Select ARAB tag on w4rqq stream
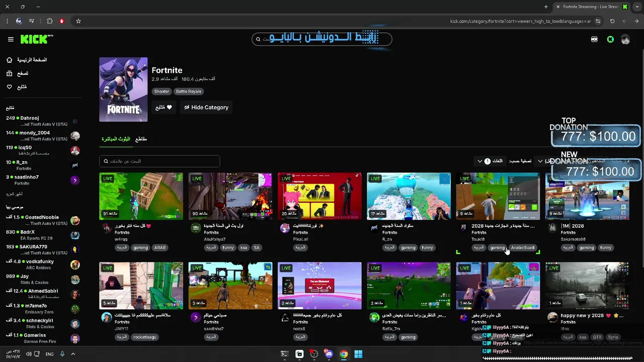Viewport: 644px width, 362px height. (159, 248)
